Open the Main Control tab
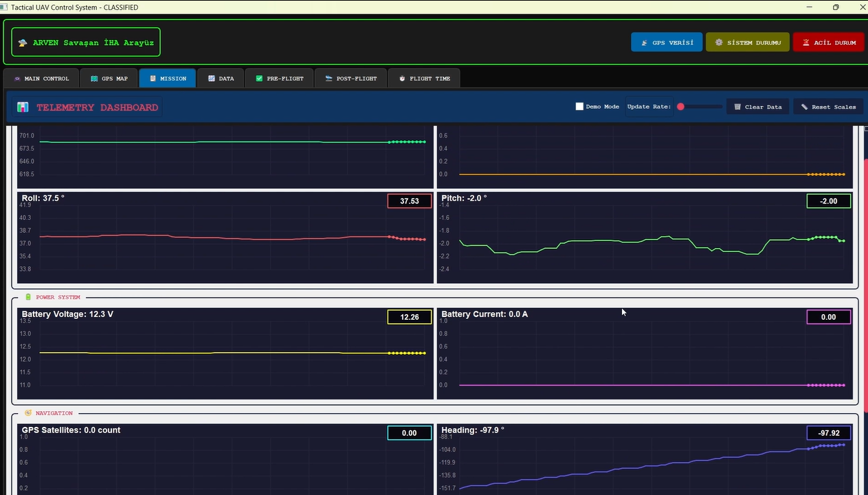The width and height of the screenshot is (868, 495). point(41,78)
